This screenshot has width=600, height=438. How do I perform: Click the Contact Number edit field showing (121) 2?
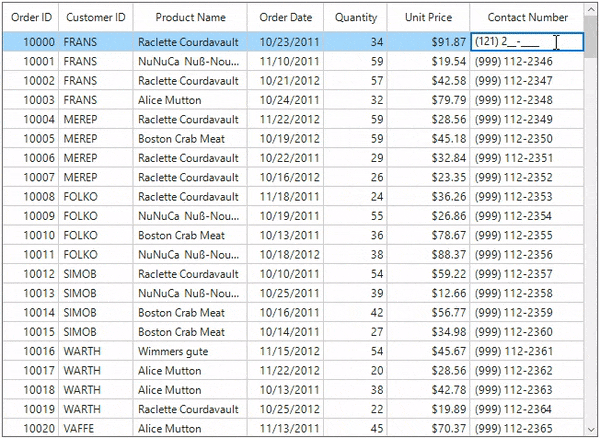(x=527, y=42)
